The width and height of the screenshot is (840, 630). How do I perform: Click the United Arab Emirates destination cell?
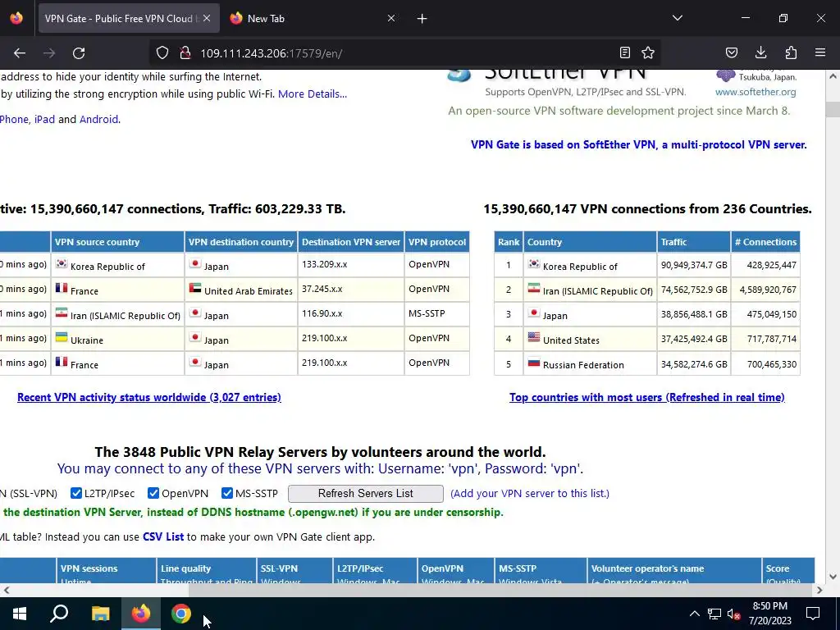pos(241,290)
